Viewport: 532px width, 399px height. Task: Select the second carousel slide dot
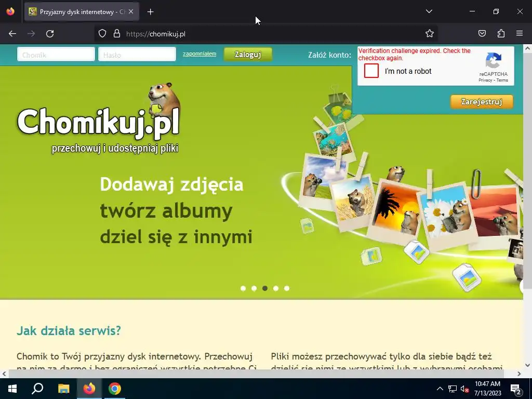tap(254, 288)
